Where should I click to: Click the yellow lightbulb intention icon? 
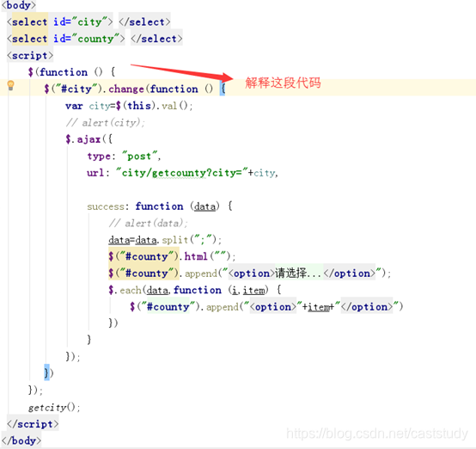click(10, 85)
